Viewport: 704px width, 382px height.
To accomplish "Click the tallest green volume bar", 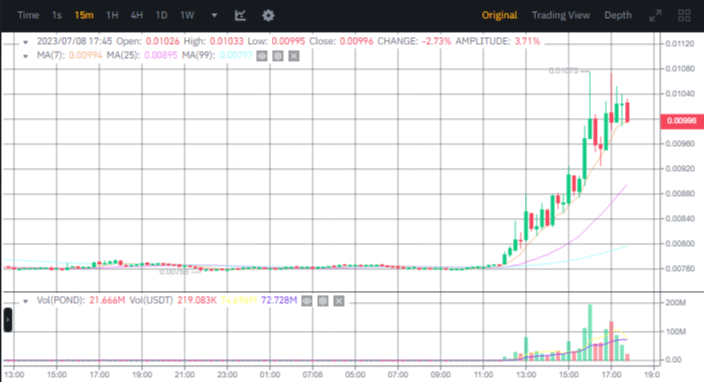I will click(x=590, y=332).
